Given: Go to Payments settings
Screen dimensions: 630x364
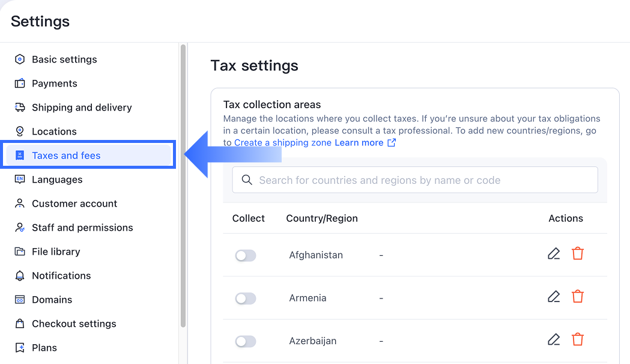Looking at the screenshot, I should pyautogui.click(x=55, y=83).
